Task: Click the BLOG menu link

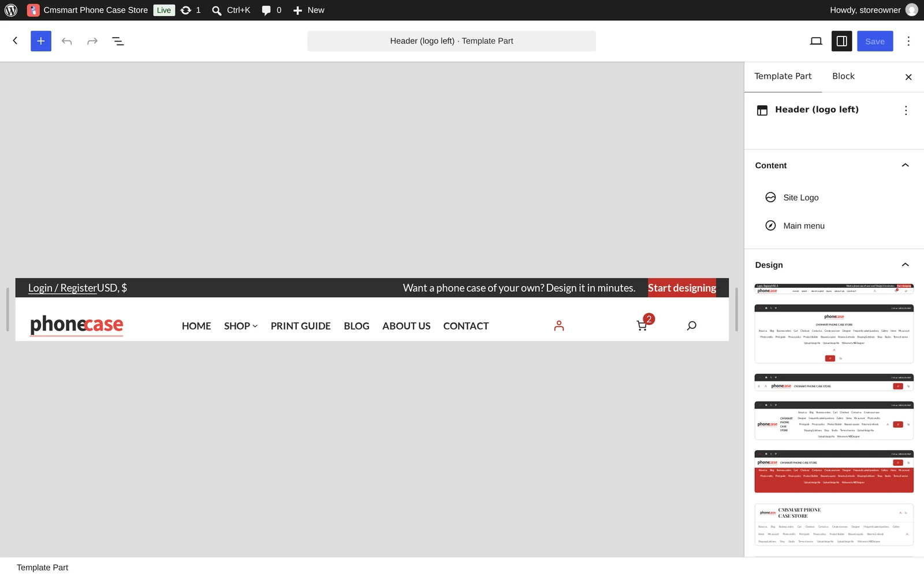Action: (356, 326)
